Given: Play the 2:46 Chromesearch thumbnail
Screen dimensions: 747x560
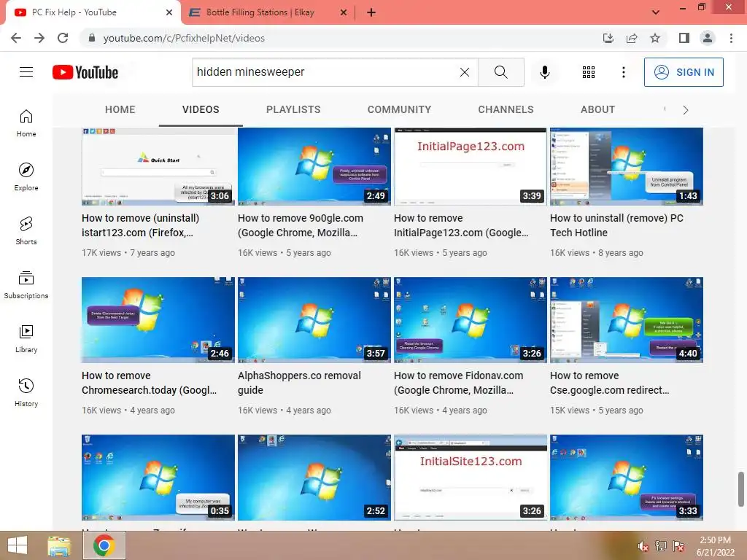Looking at the screenshot, I should [x=158, y=320].
